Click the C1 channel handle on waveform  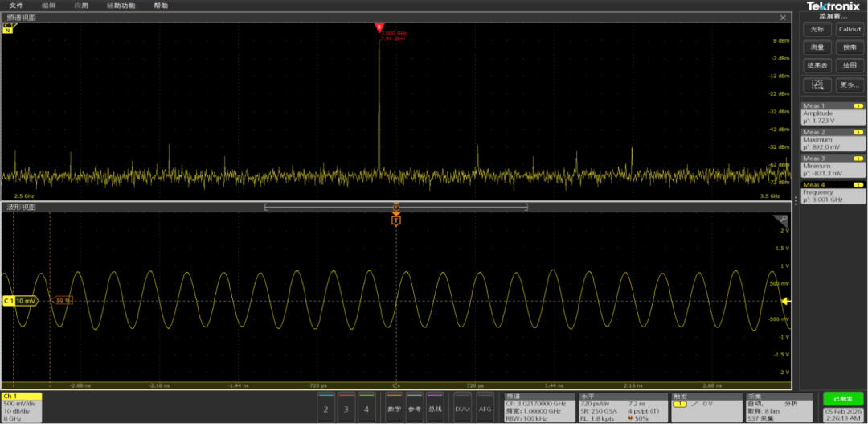18,300
